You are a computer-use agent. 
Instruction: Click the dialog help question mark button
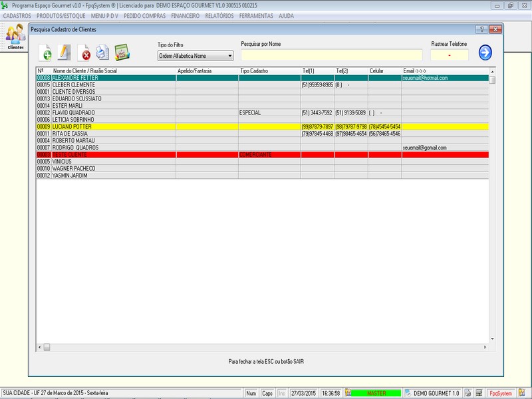481,30
